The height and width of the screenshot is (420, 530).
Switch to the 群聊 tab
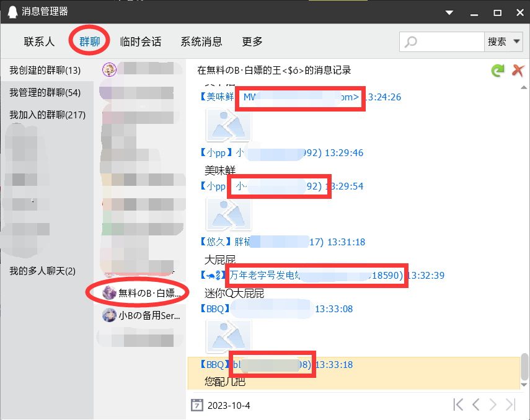(89, 42)
